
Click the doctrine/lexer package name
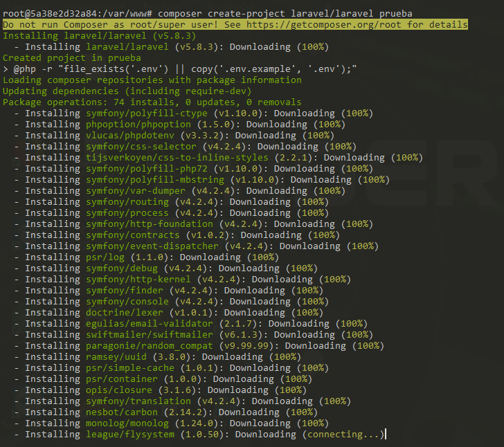point(125,313)
